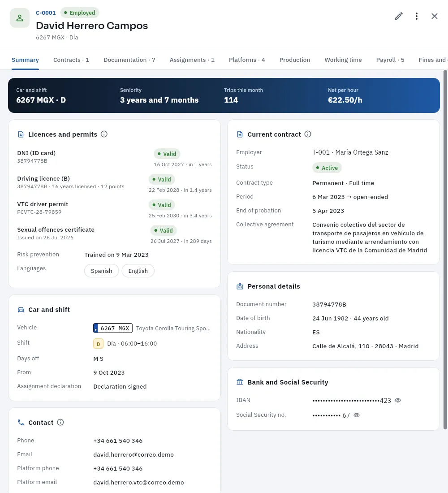Click the Trips this month value 114
Screen dimensions: 448x493
[x=231, y=100]
